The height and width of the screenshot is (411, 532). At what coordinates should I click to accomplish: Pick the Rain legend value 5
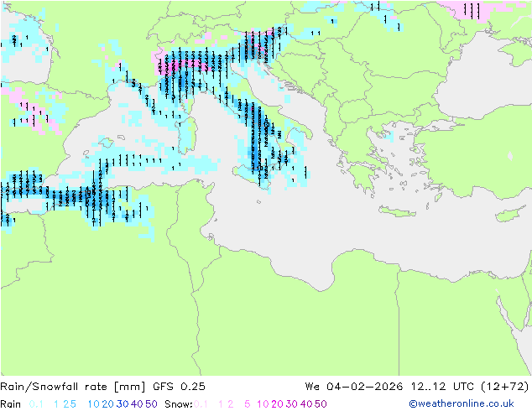tap(73, 404)
